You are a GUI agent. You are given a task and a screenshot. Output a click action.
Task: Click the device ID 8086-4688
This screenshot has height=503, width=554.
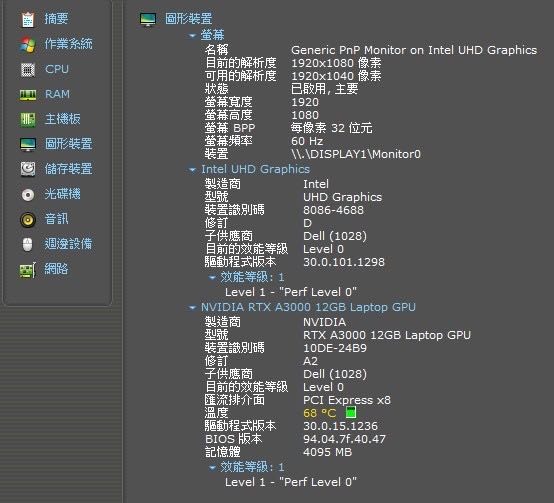pos(333,210)
